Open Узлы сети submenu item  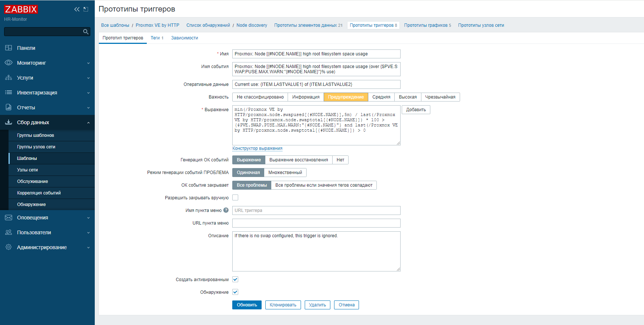pos(51,170)
